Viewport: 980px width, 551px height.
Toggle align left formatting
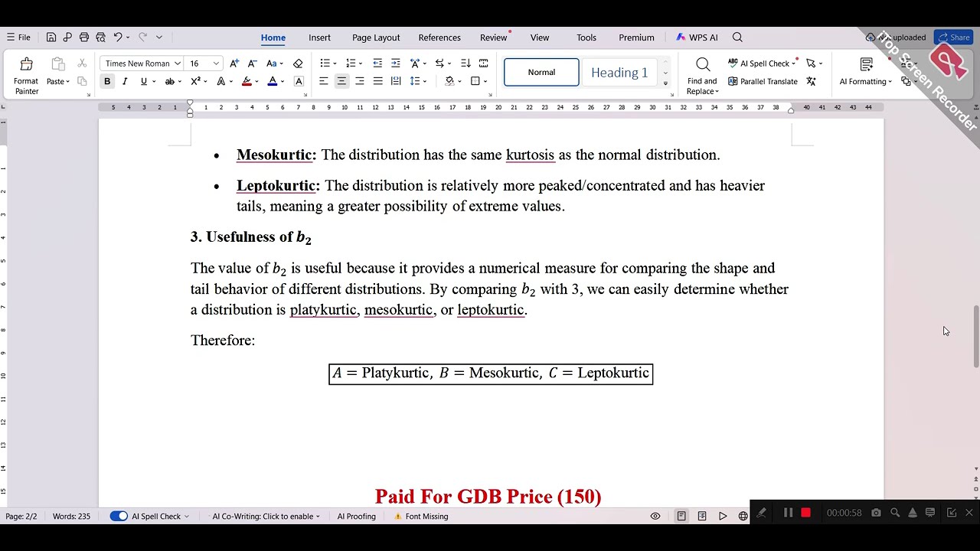(323, 81)
